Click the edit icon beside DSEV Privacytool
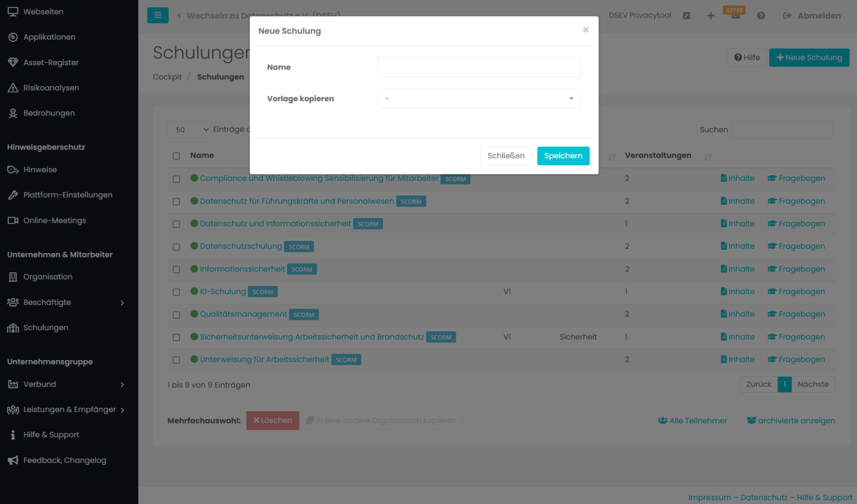 coord(686,15)
